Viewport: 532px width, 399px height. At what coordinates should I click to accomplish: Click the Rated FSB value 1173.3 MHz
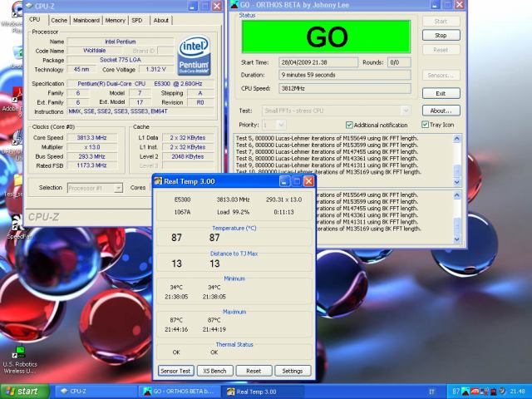click(92, 165)
